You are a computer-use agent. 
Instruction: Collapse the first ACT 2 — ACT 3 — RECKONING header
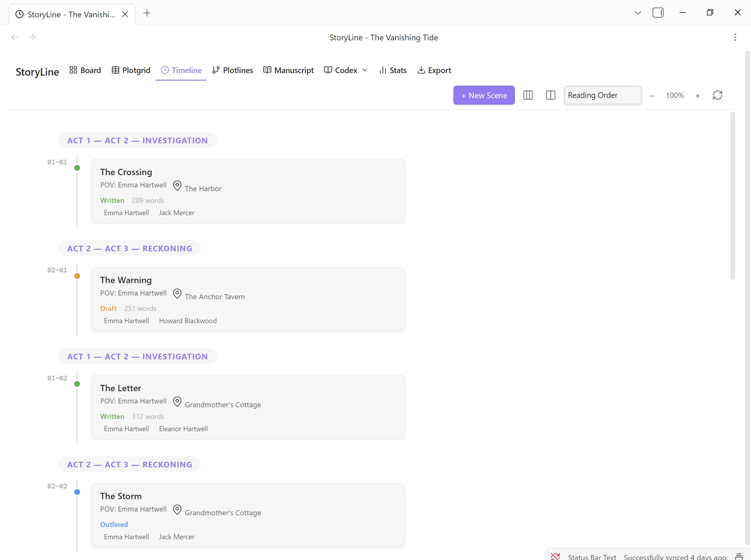pos(129,249)
